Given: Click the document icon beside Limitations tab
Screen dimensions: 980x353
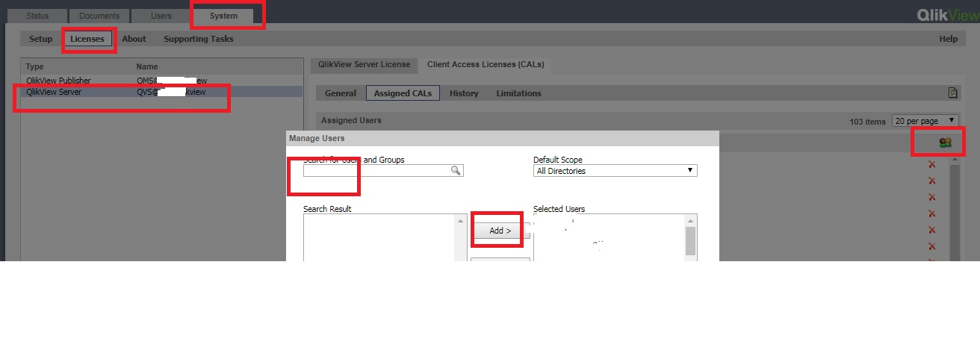Looking at the screenshot, I should point(952,93).
